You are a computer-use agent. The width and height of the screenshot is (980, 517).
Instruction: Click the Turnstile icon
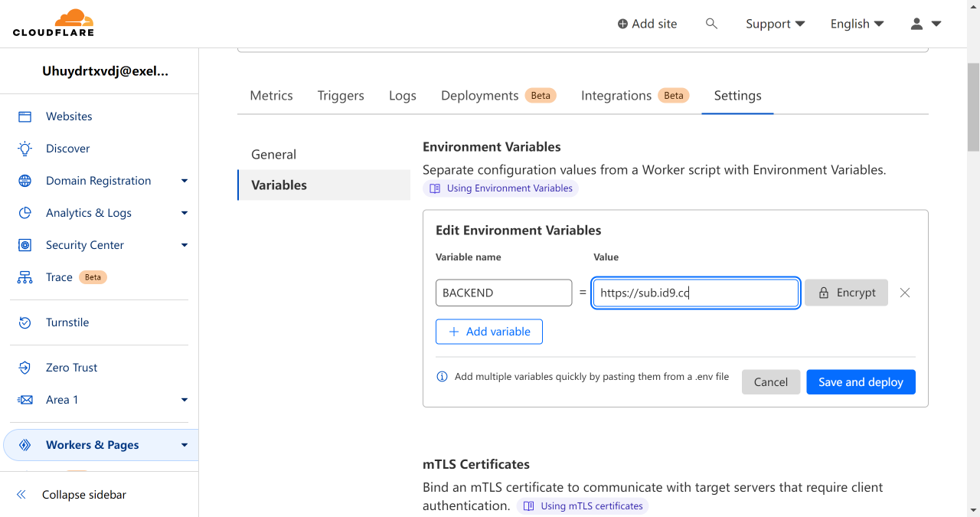25,322
